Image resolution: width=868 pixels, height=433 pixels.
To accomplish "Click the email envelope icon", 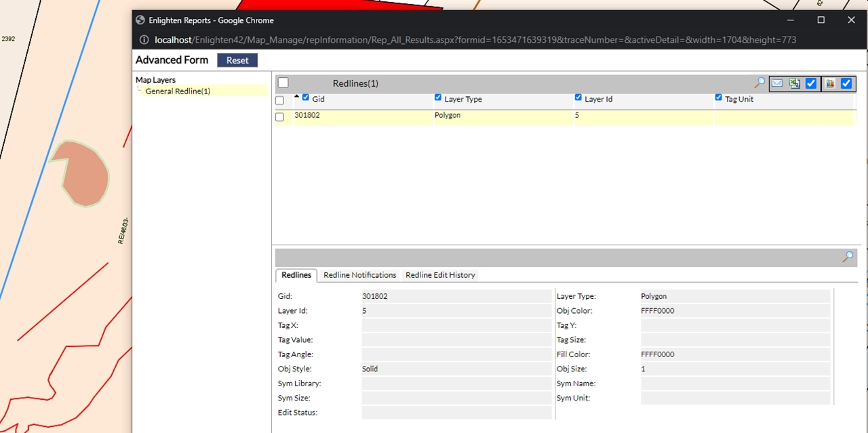I will click(777, 83).
